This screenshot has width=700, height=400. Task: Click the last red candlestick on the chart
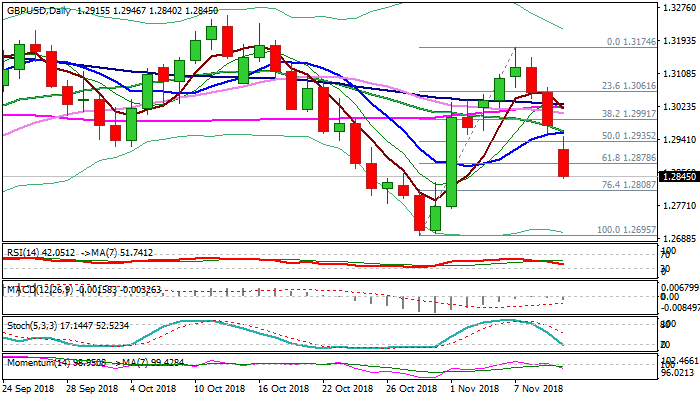(x=563, y=162)
